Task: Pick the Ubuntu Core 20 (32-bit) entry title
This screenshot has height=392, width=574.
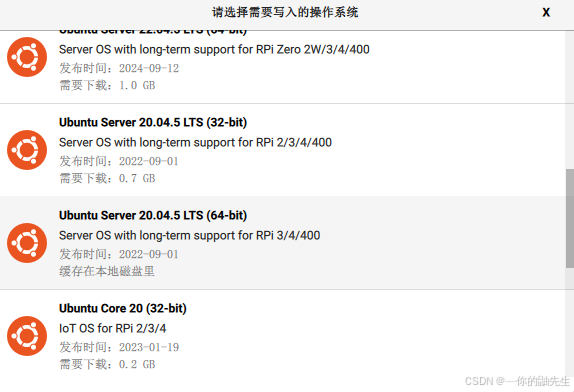Action: coord(123,308)
